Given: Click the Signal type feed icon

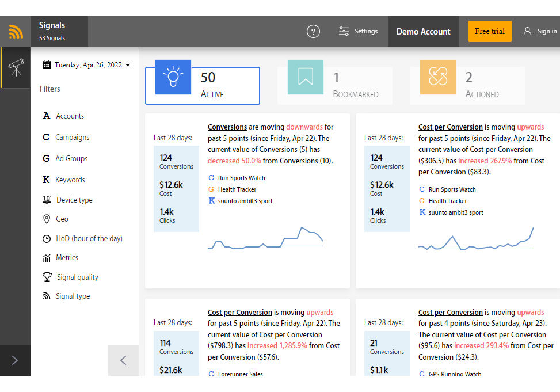Looking at the screenshot, I should (x=47, y=296).
